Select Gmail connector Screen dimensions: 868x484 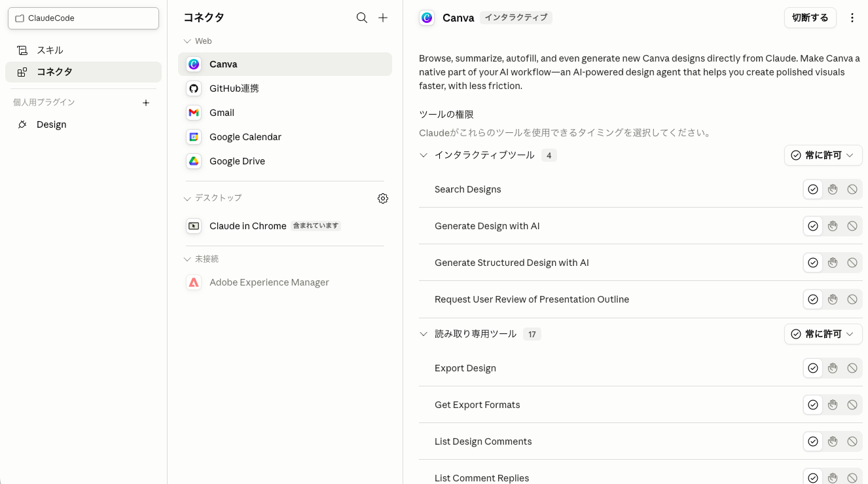285,113
